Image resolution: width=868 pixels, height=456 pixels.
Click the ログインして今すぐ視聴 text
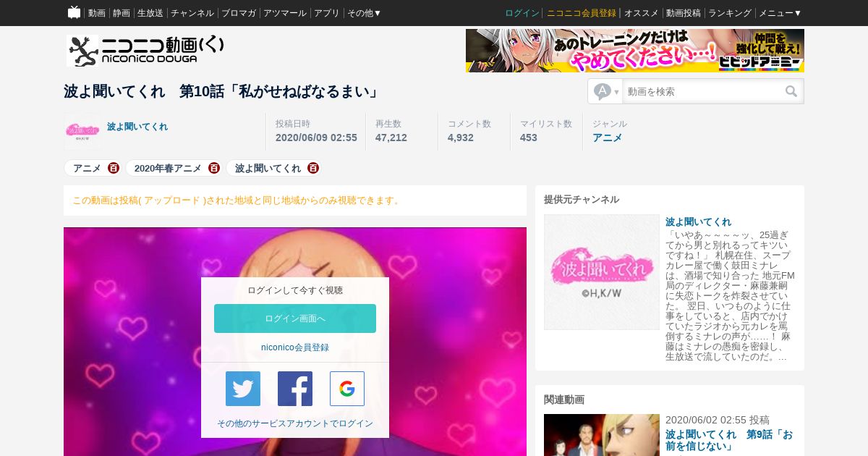pyautogui.click(x=295, y=290)
